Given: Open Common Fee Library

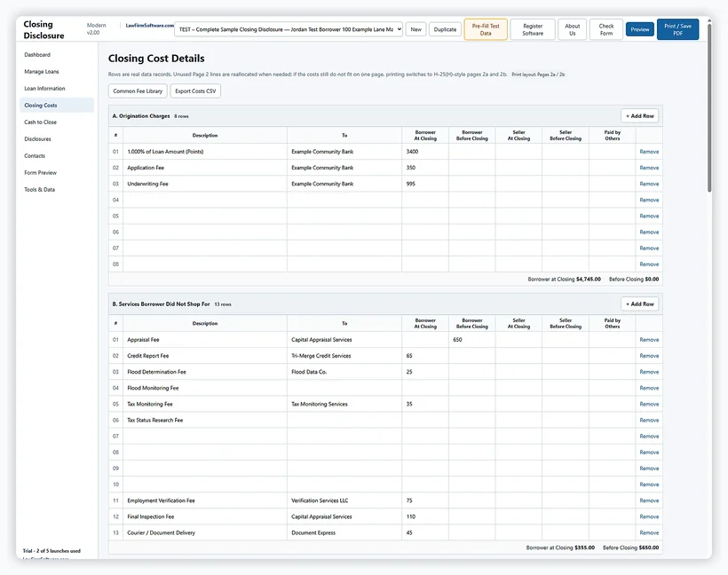Looking at the screenshot, I should tap(138, 91).
